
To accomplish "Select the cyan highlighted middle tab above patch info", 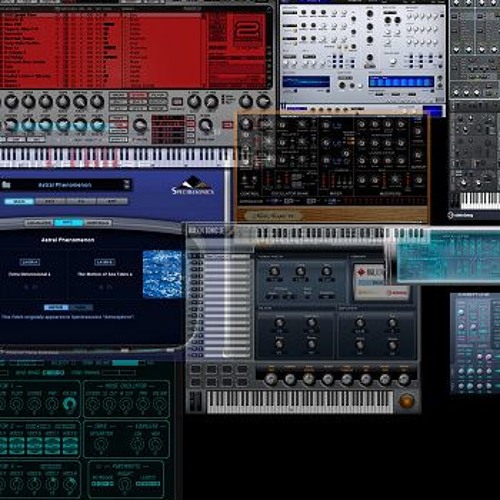I will [x=68, y=223].
